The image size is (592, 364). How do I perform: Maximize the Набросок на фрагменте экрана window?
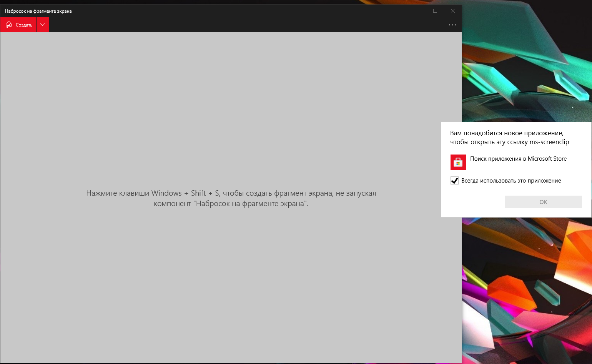[x=435, y=11]
